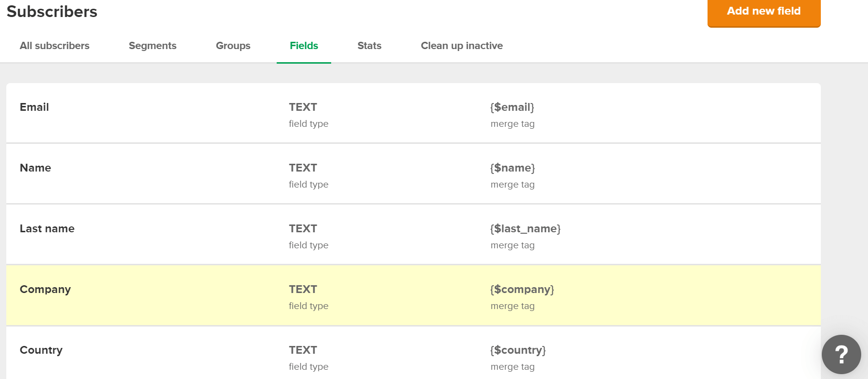Select the Country field label
868x379 pixels.
[41, 350]
